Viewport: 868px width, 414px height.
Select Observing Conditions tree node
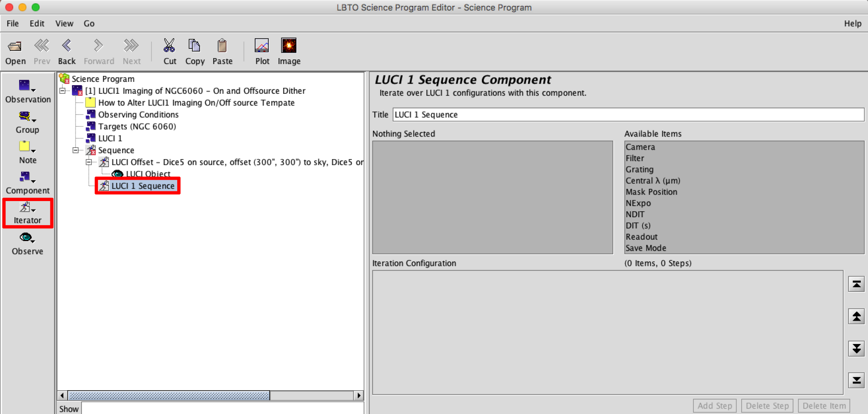click(x=138, y=115)
